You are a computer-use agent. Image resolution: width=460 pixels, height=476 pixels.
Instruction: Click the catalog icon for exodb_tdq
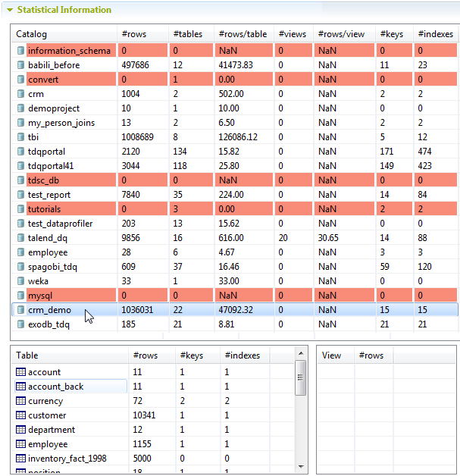[20, 324]
